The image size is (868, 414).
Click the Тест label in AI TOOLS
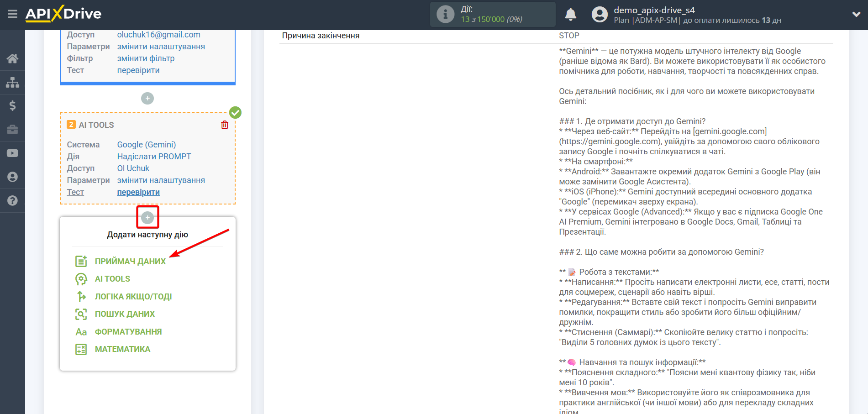(x=75, y=192)
